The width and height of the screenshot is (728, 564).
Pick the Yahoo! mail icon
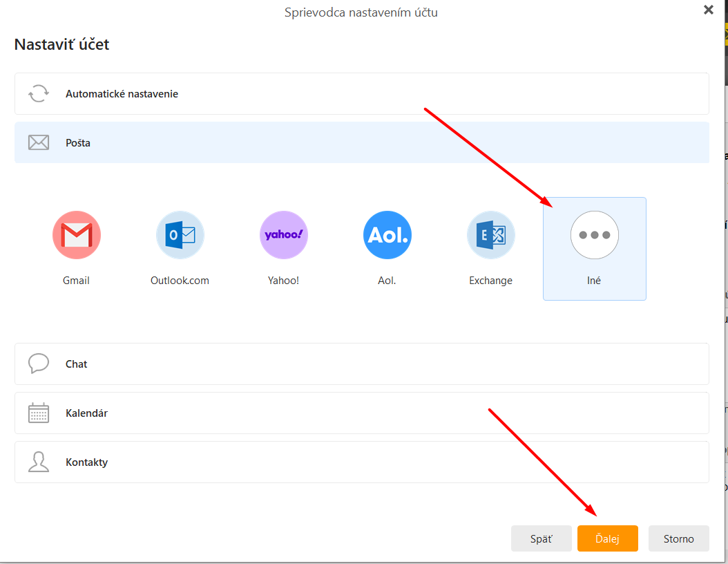(284, 235)
